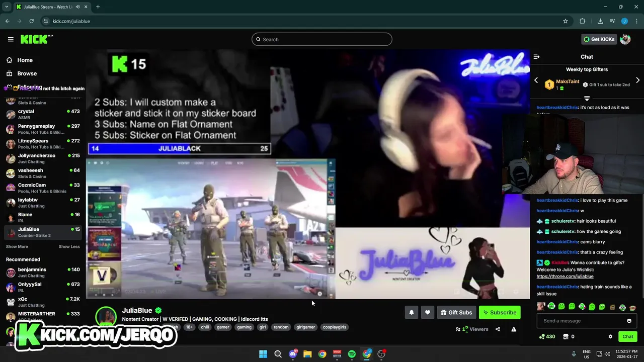Open CozmicCam channel in sidebar
This screenshot has height=362, width=644.
tap(43, 188)
